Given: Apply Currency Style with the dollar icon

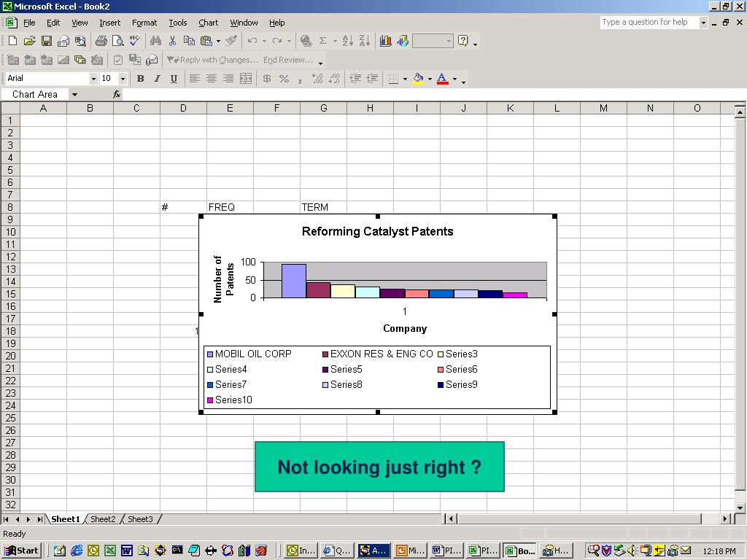Looking at the screenshot, I should coord(267,79).
